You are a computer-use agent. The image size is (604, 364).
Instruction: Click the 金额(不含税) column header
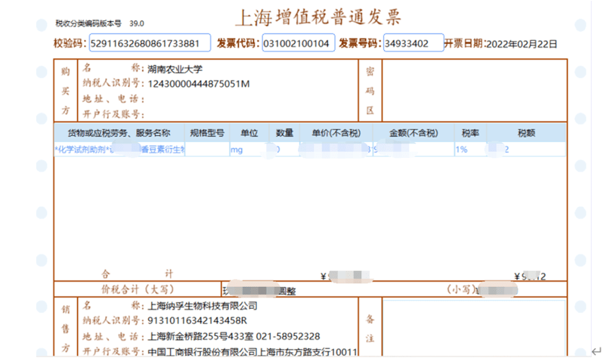(413, 132)
